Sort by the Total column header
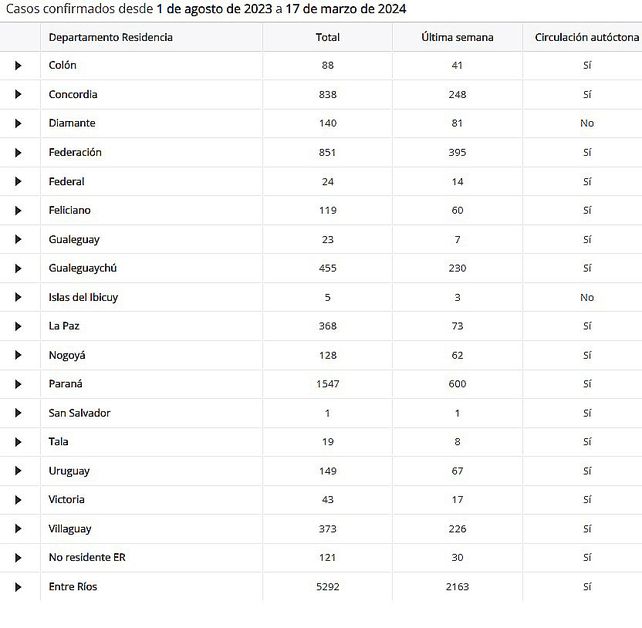642x628 pixels. click(x=327, y=37)
